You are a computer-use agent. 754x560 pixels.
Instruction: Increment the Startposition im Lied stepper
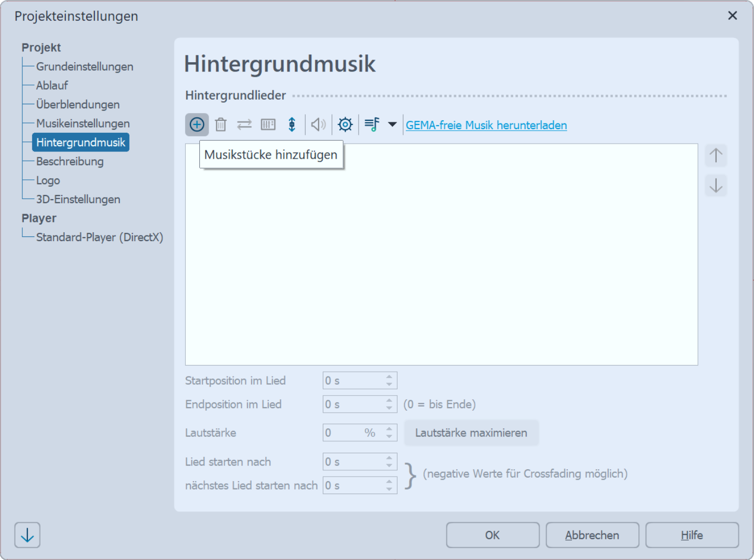[389, 377]
